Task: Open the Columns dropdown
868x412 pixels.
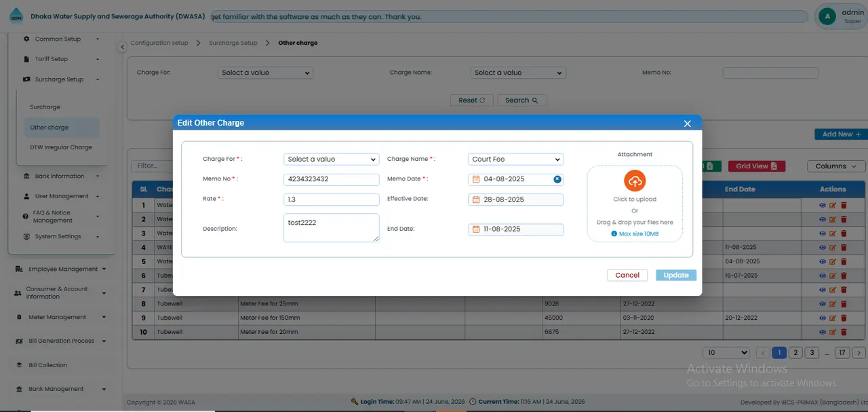Action: click(x=836, y=166)
